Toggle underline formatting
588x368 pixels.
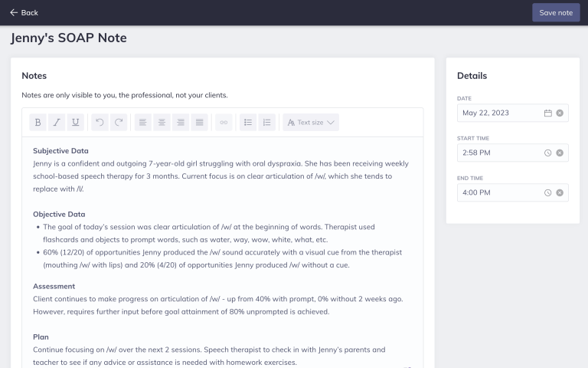pos(75,123)
